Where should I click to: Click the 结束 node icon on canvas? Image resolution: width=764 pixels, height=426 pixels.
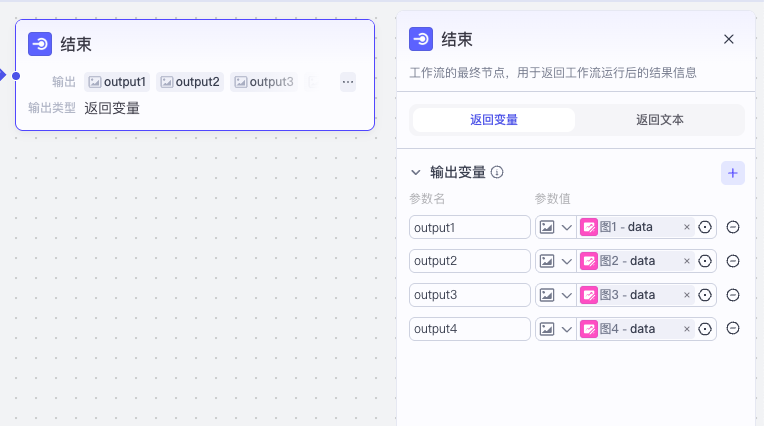tap(40, 44)
